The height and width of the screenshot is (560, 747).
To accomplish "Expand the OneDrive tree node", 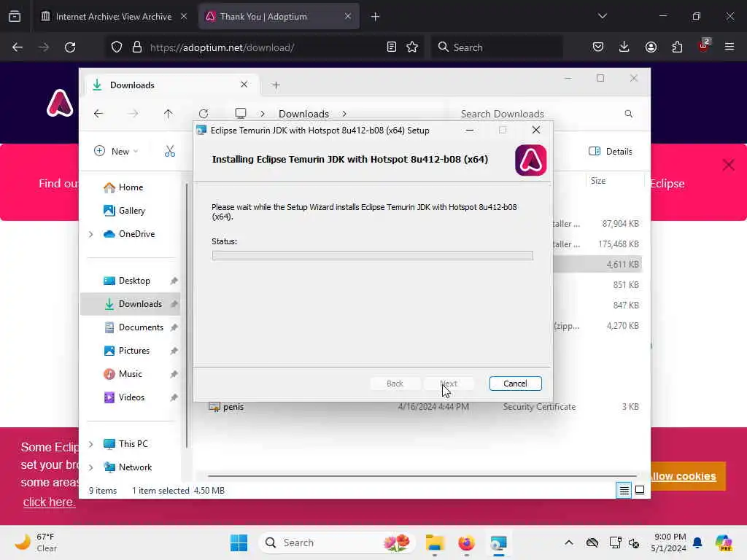I will (90, 234).
